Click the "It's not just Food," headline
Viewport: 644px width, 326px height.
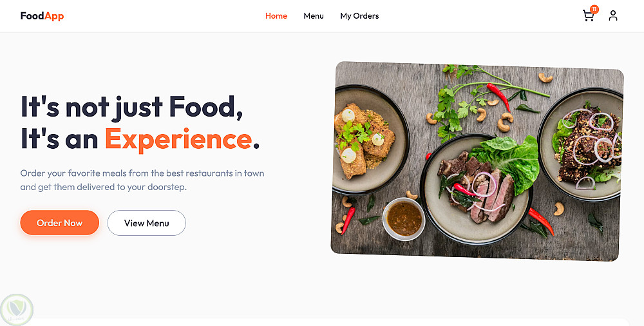point(132,107)
